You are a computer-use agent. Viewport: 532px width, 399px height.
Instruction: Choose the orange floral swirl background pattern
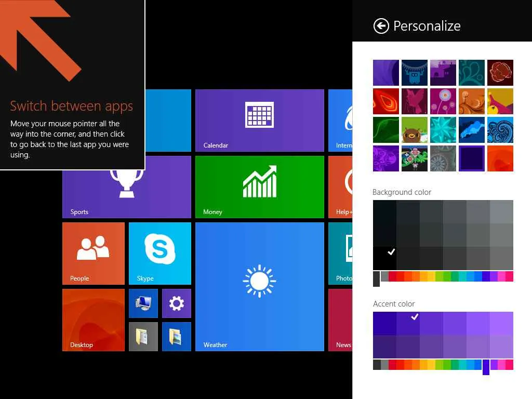pyautogui.click(x=472, y=101)
